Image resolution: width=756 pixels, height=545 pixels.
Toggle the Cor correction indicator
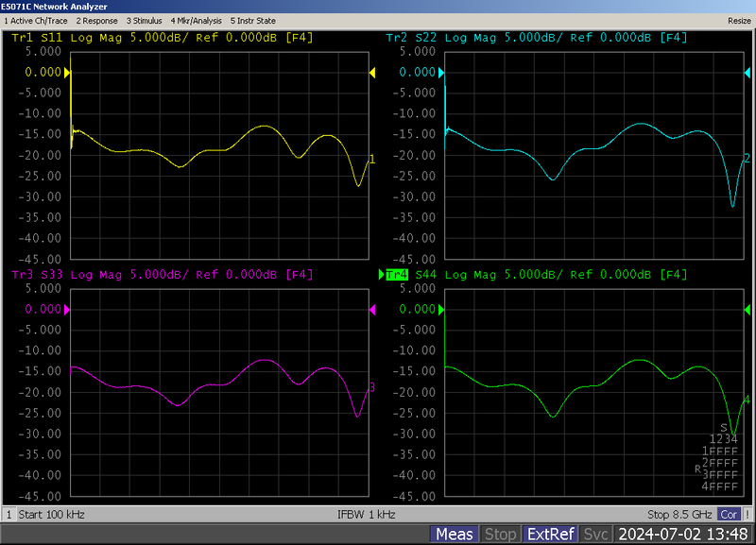coord(729,515)
